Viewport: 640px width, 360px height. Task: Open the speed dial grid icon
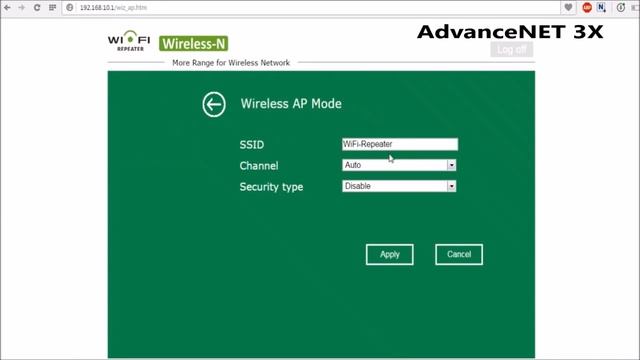point(52,7)
